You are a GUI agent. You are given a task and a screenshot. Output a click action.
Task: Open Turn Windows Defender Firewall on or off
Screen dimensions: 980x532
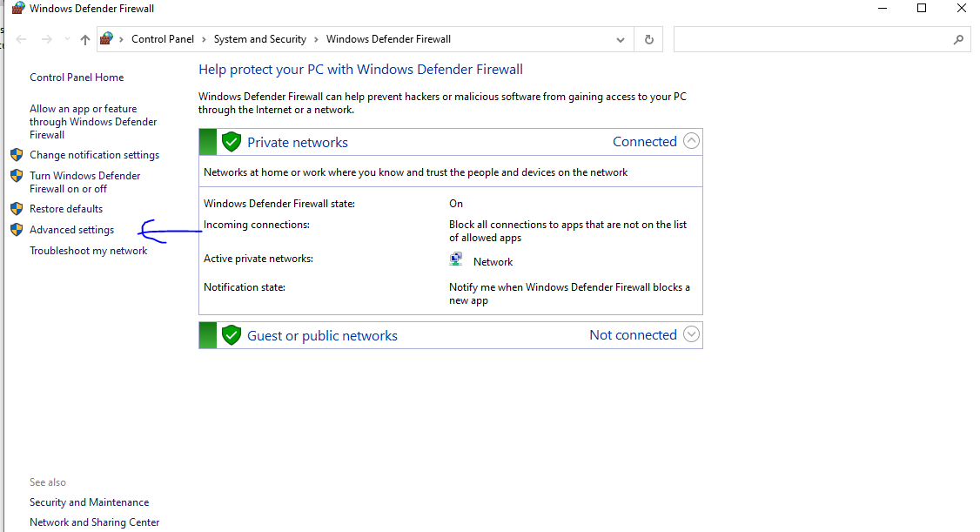point(84,182)
